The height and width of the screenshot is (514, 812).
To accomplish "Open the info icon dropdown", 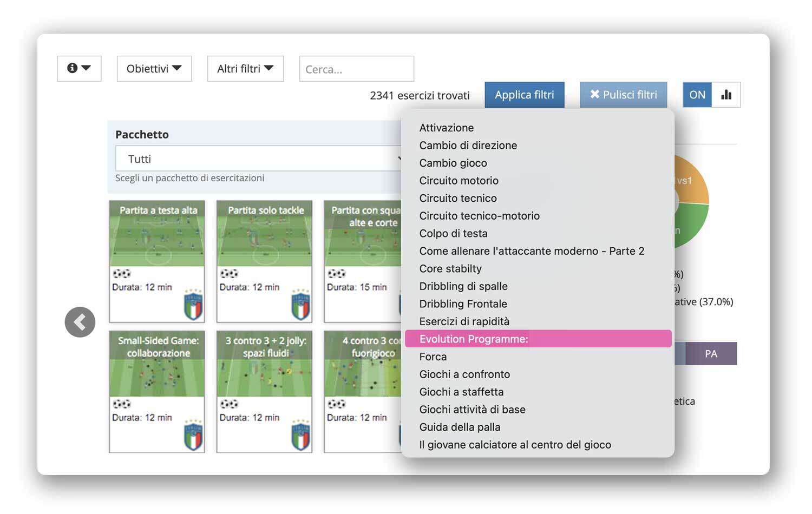I will 79,68.
